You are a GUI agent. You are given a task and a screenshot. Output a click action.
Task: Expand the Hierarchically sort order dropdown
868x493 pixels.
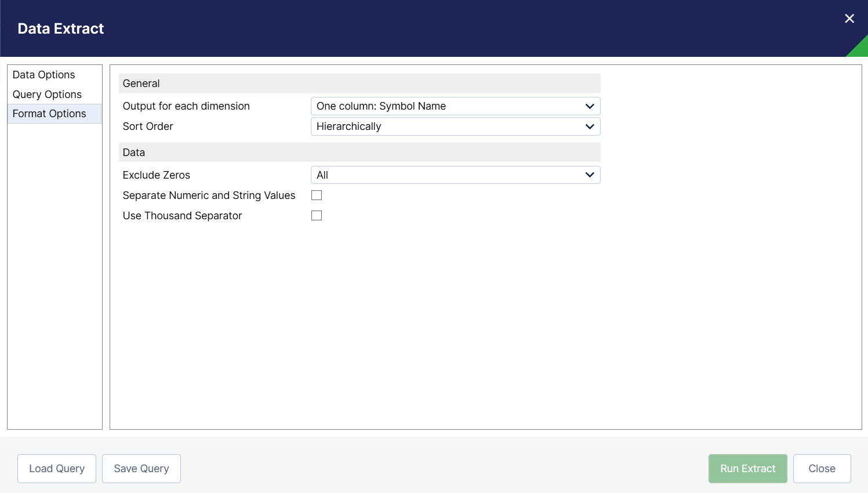pyautogui.click(x=446, y=126)
